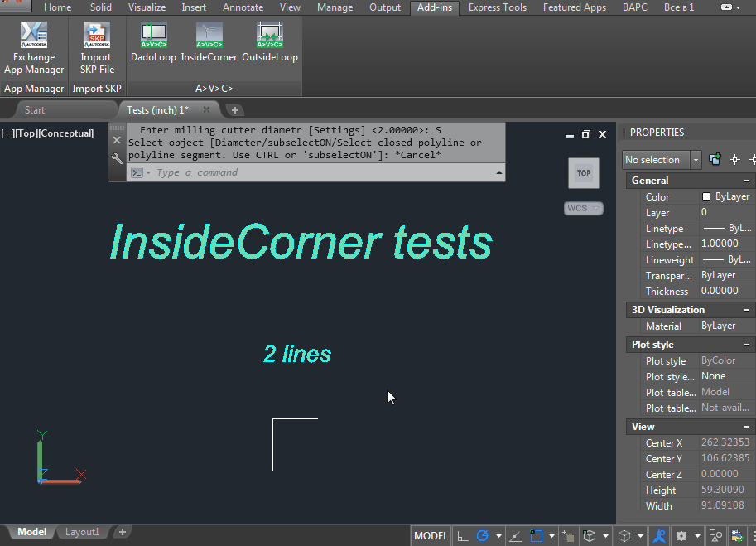756x546 pixels.
Task: Click the Isolate Objects shapes icon
Action: [715, 535]
